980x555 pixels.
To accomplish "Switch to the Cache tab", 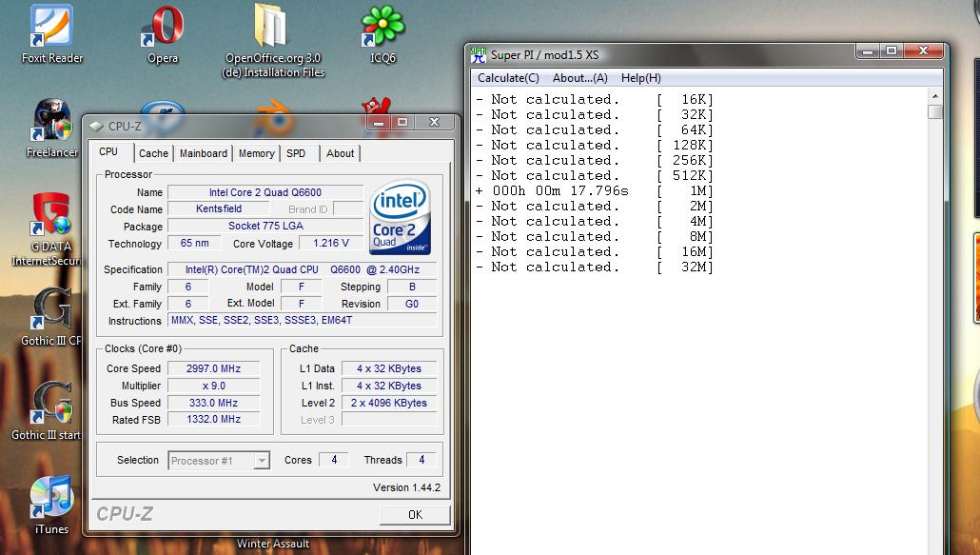I will click(x=153, y=153).
